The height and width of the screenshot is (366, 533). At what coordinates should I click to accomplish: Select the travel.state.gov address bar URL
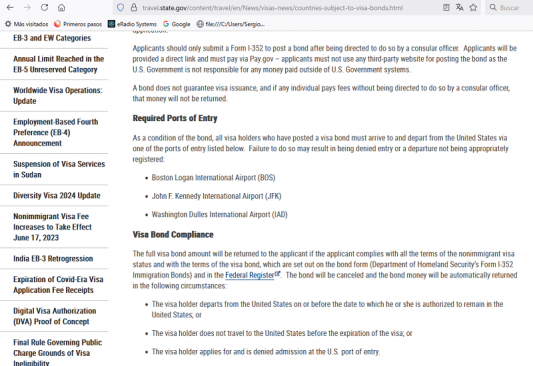point(273,7)
